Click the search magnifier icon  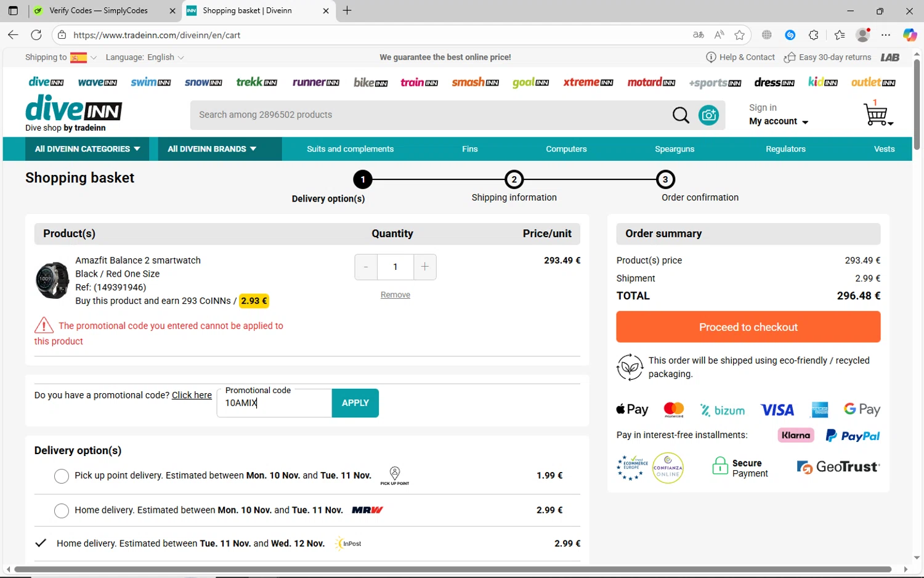pyautogui.click(x=681, y=115)
